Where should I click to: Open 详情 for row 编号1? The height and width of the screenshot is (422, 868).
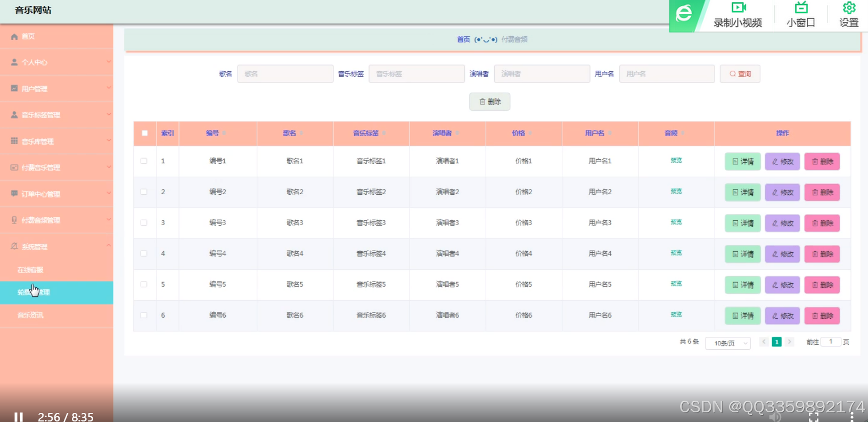743,161
